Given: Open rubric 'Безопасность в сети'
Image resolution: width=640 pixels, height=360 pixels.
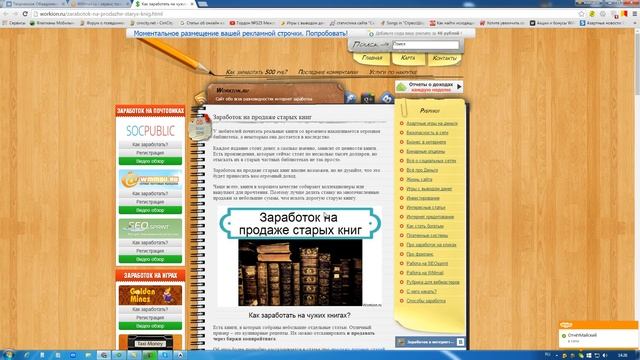Looking at the screenshot, I should tap(427, 133).
